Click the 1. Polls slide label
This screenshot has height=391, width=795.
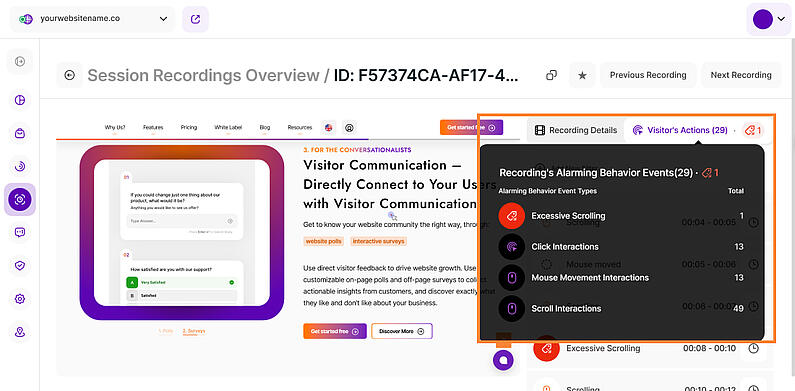tap(166, 331)
